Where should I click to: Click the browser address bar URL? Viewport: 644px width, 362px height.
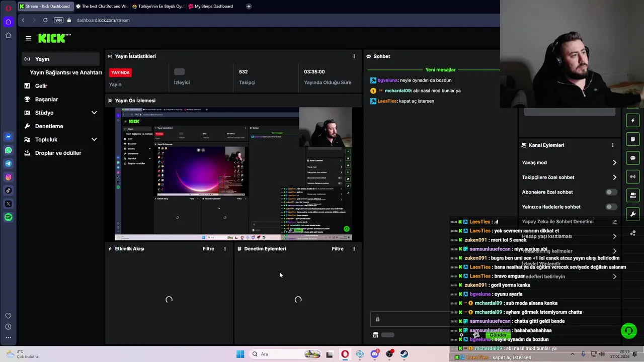coord(103,20)
